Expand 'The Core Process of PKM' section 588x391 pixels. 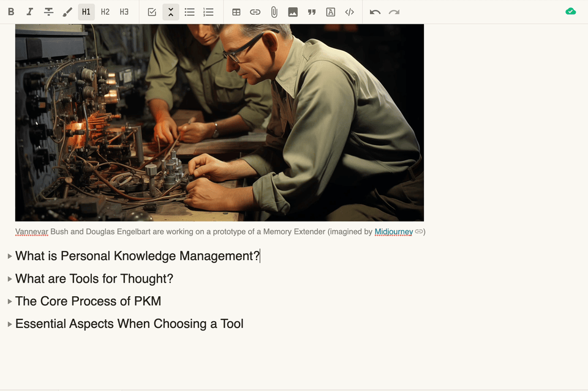[x=10, y=301]
